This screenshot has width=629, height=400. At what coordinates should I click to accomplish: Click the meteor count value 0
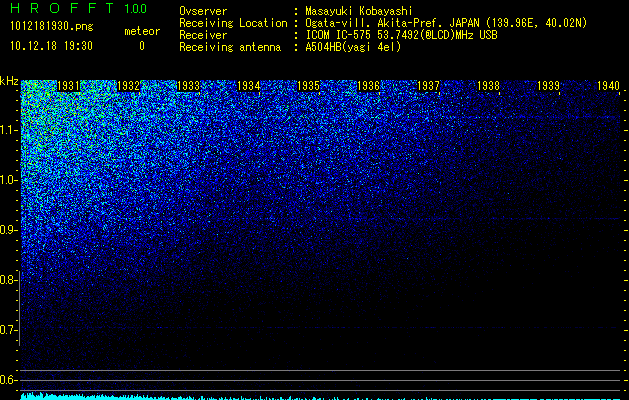(142, 46)
